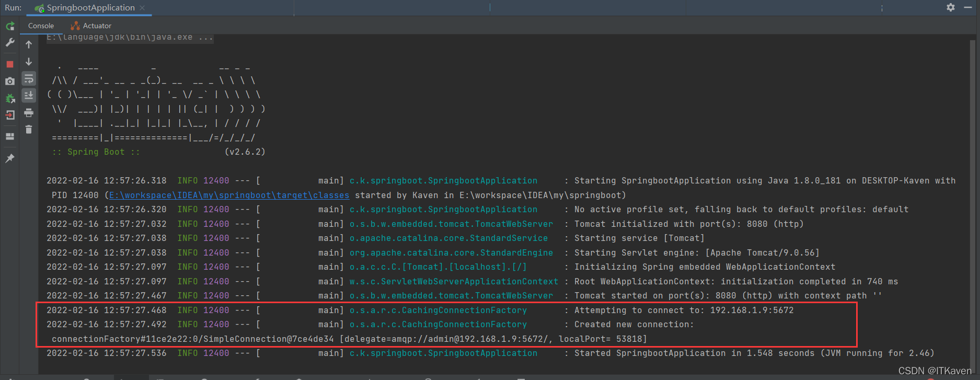
Task: Open run configuration via wrench icon
Action: (10, 43)
